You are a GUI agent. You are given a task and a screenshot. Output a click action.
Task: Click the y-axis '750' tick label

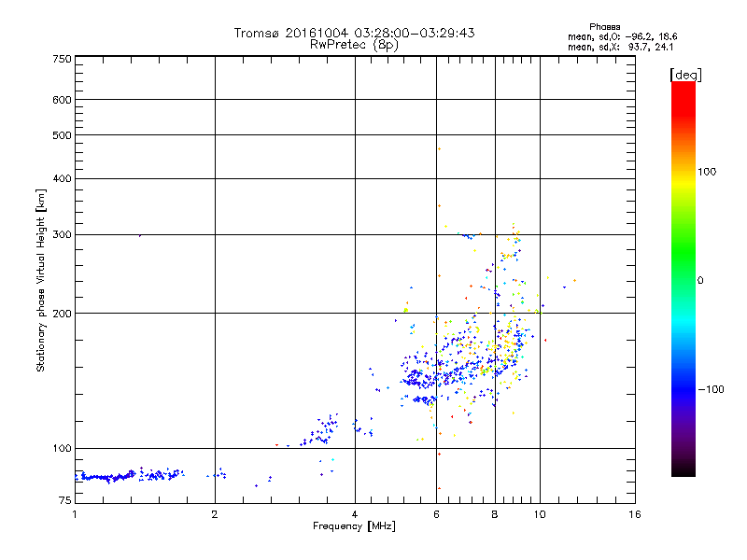[62, 59]
